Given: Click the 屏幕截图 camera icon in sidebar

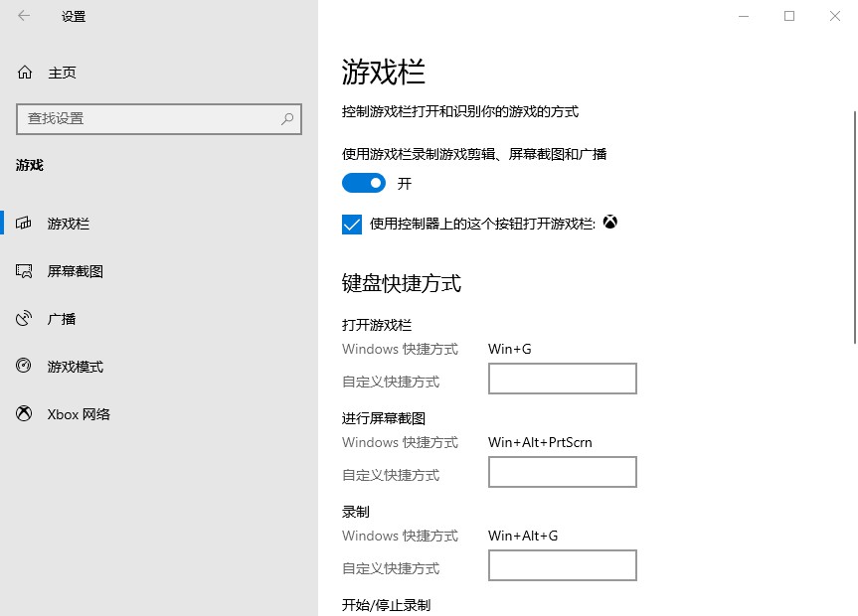Looking at the screenshot, I should point(23,271).
